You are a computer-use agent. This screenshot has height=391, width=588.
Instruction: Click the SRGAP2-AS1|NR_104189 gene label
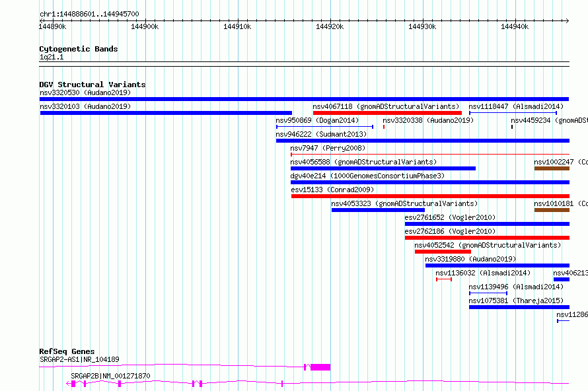pyautogui.click(x=79, y=359)
